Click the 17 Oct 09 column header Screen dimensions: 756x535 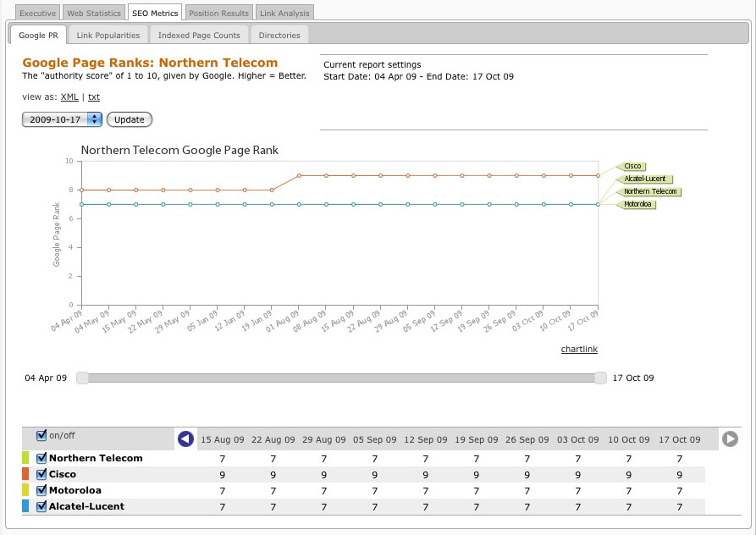pyautogui.click(x=679, y=439)
